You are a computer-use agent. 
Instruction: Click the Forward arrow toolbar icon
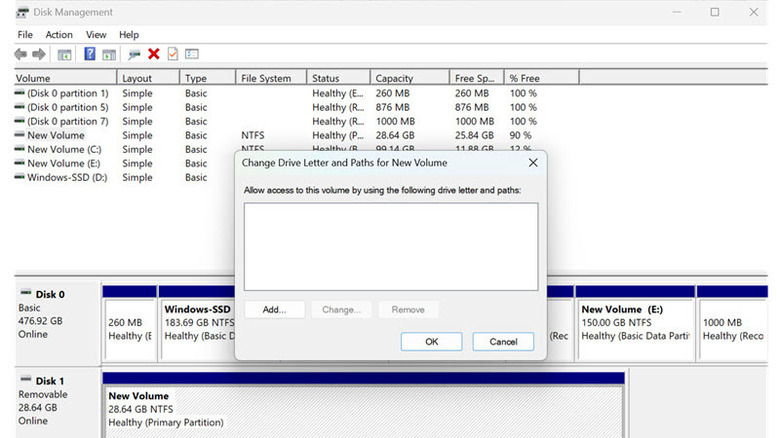tap(39, 54)
